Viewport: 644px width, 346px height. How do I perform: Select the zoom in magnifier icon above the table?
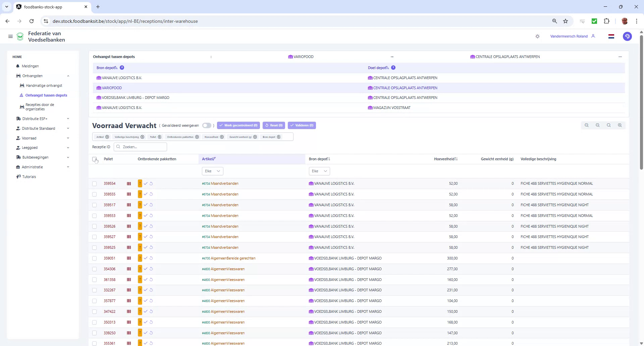[620, 125]
